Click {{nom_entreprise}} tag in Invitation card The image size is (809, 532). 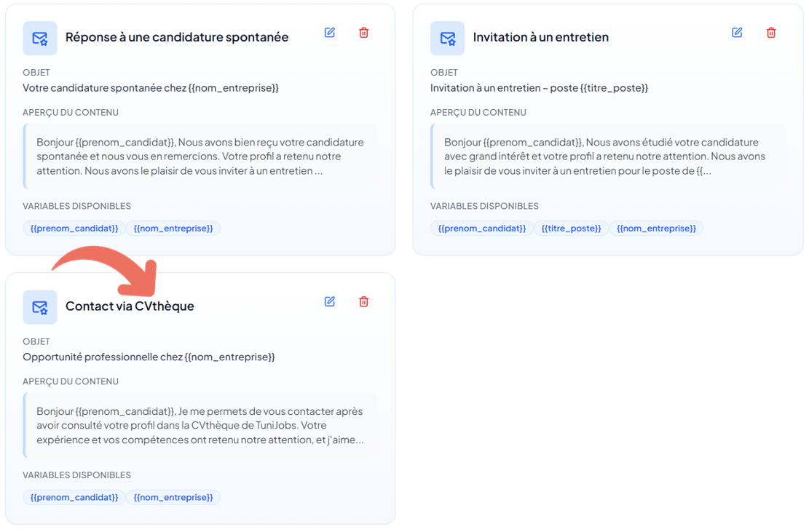(x=656, y=229)
